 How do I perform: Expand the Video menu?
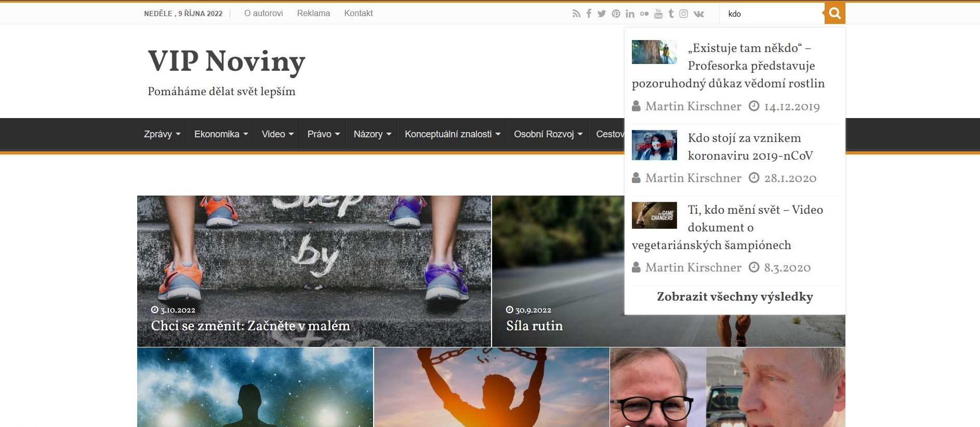277,134
